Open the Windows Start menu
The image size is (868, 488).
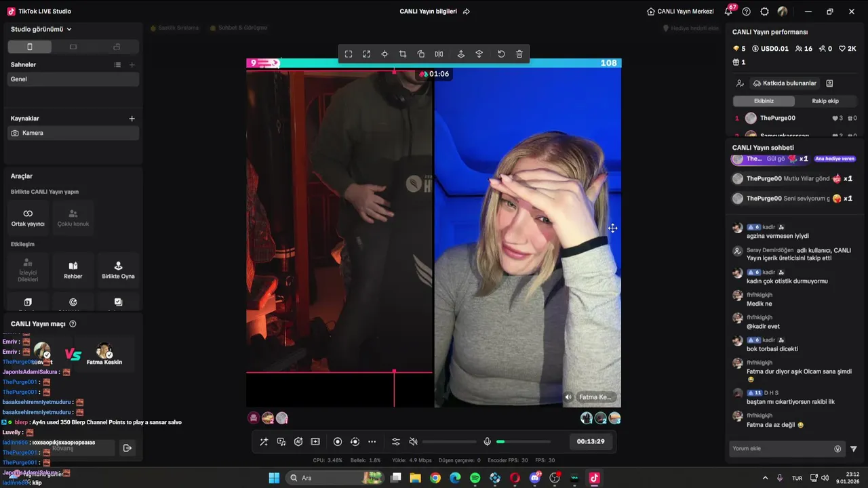coord(274,478)
